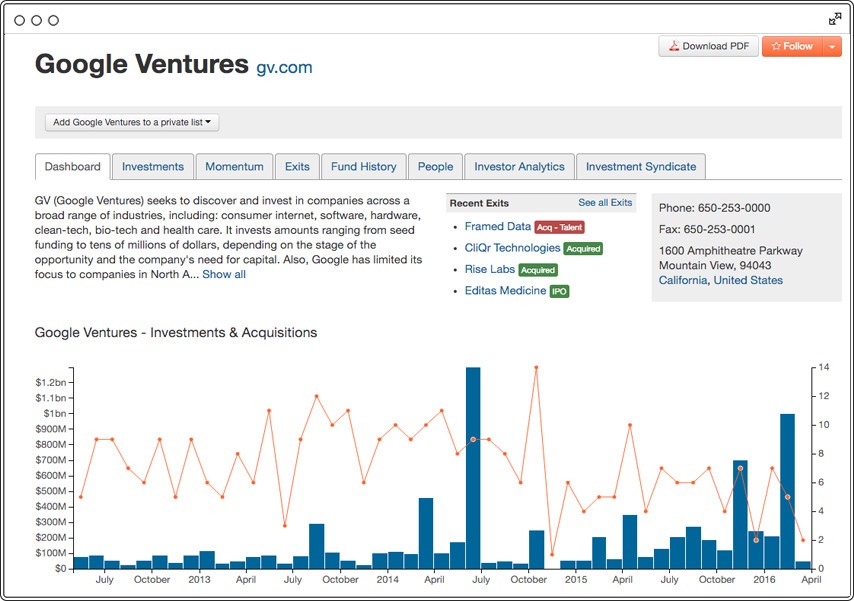Select the Dashboard tab

pos(72,167)
